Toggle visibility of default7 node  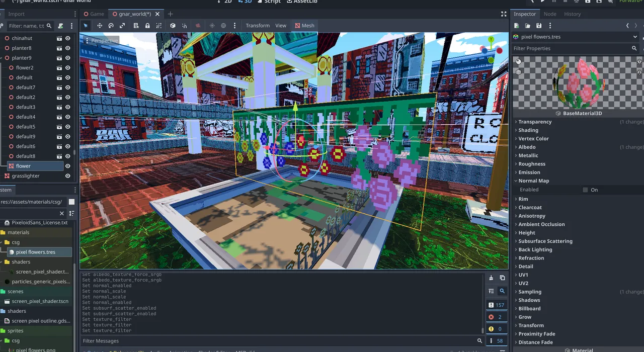click(x=68, y=87)
